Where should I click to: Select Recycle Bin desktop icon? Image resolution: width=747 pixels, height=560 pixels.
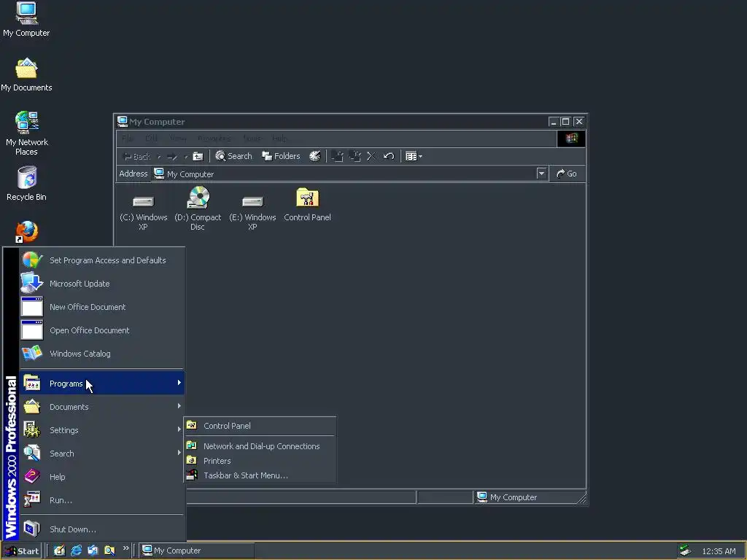coord(26,184)
